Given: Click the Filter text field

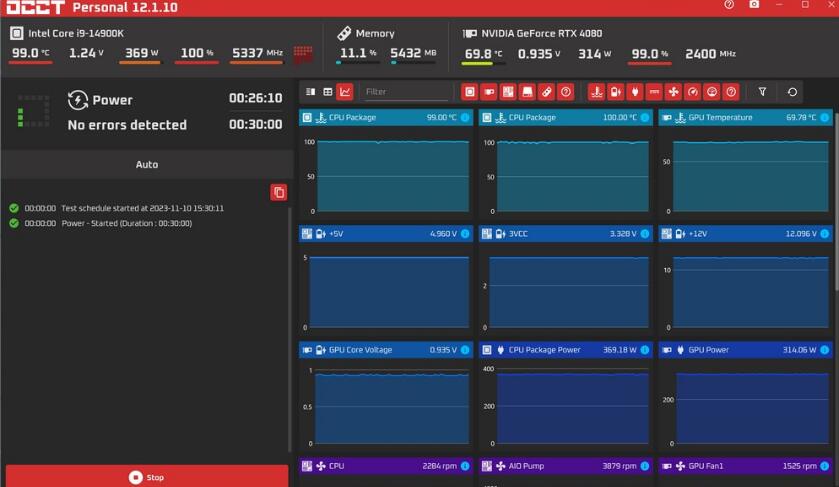Looking at the screenshot, I should 405,92.
